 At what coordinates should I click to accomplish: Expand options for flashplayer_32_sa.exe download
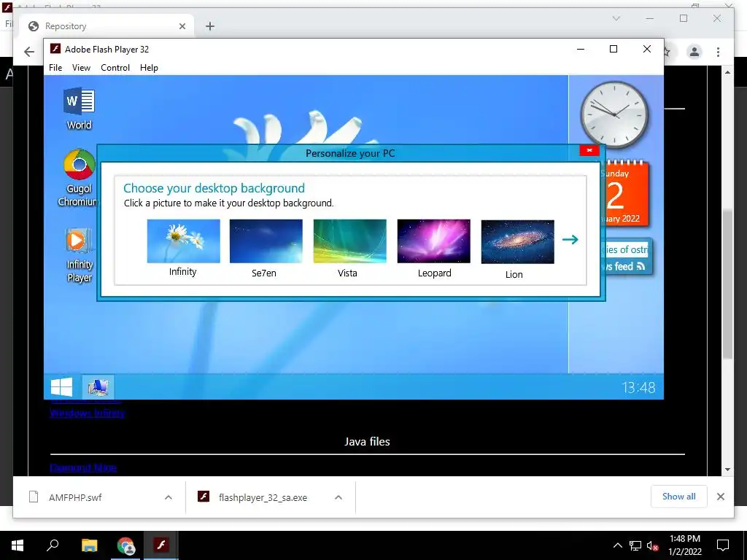point(338,497)
